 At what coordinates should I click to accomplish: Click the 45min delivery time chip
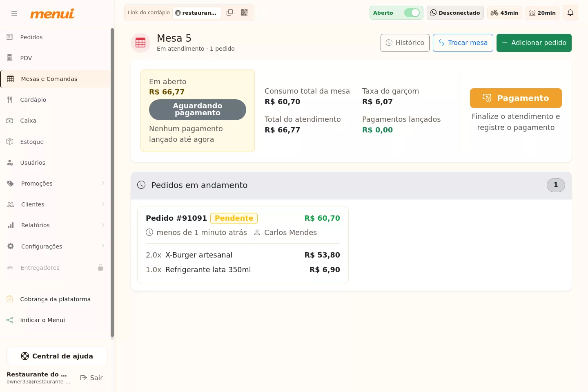[x=505, y=13]
